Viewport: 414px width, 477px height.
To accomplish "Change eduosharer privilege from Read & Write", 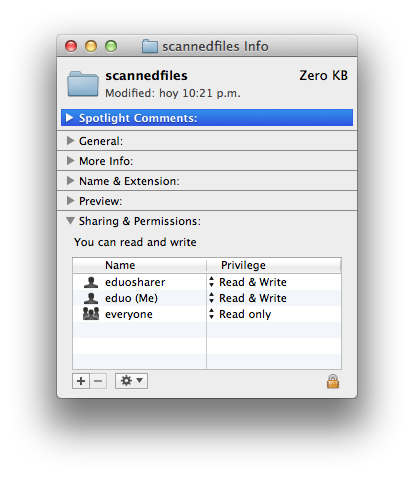I will pos(247,282).
